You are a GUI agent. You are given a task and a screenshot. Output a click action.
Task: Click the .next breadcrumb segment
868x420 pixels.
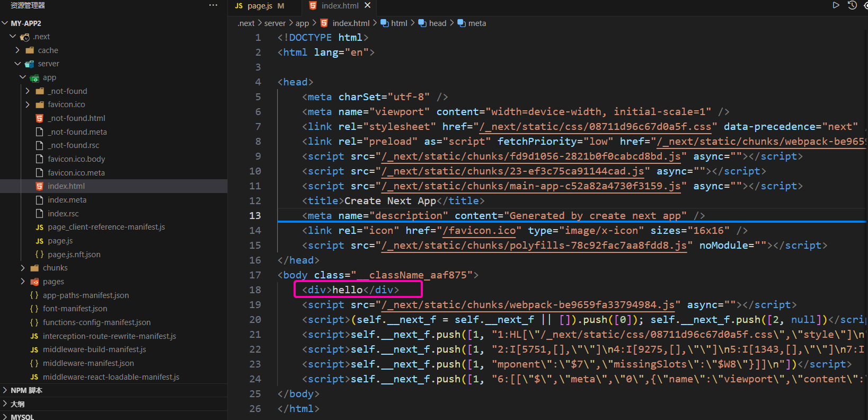(x=246, y=23)
